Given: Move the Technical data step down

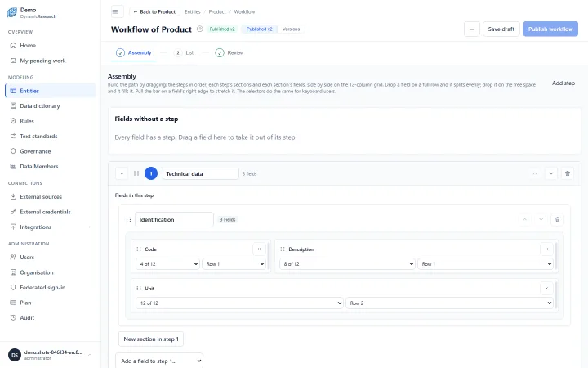Looking at the screenshot, I should pos(551,173).
